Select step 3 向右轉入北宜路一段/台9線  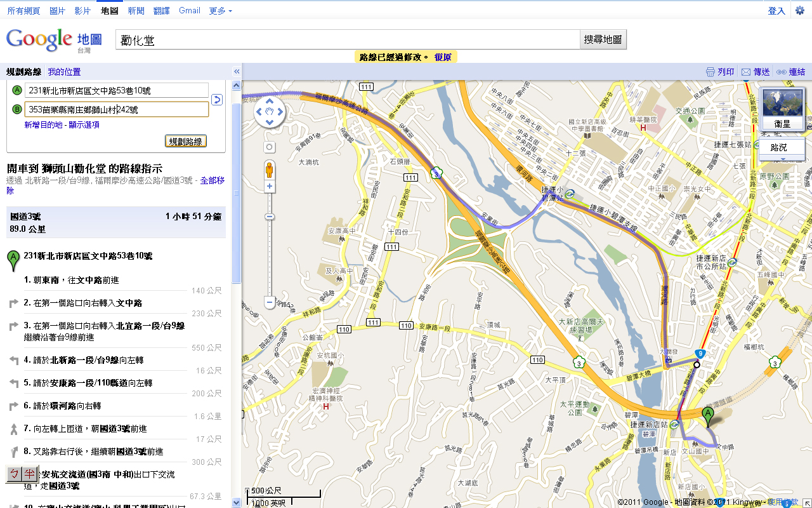[116, 331]
